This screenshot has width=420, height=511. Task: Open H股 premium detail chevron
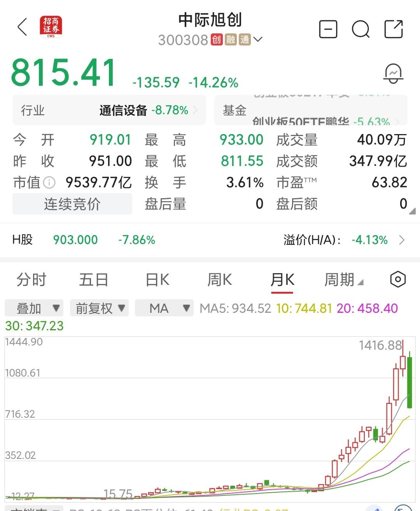point(402,240)
